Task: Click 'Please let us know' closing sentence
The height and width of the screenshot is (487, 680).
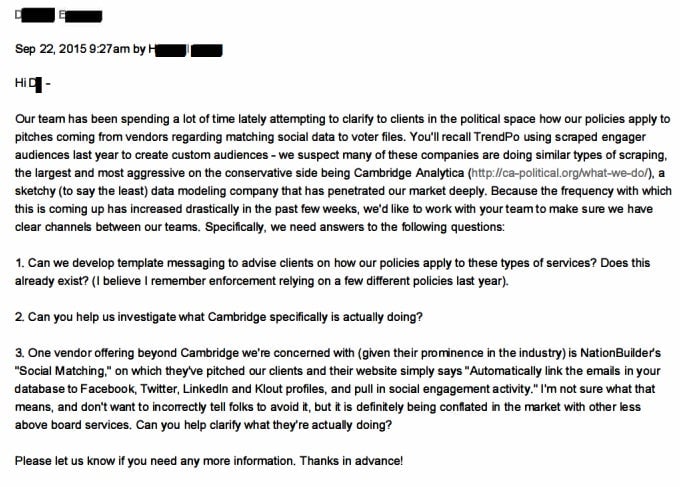Action: tap(80, 464)
